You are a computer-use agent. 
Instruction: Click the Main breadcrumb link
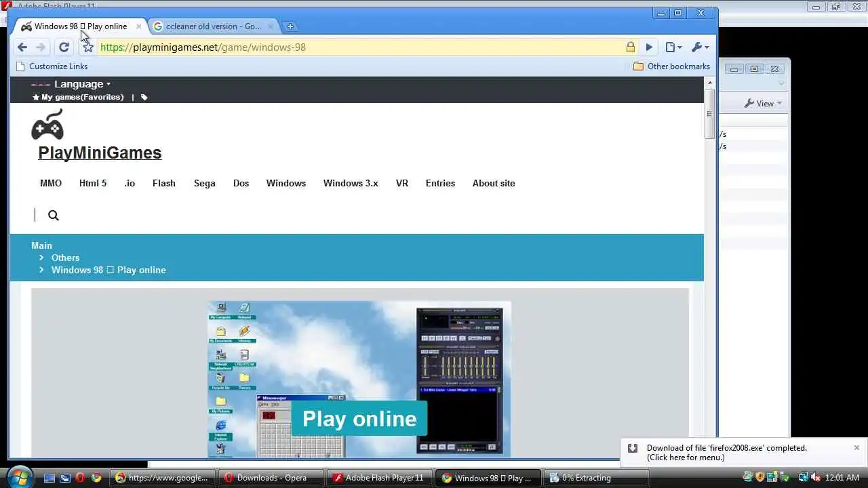click(x=41, y=245)
